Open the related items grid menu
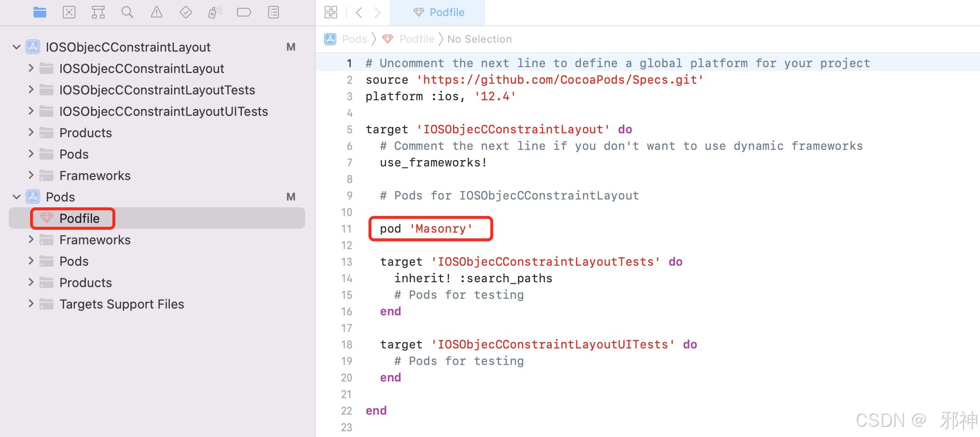This screenshot has width=980, height=437. click(x=331, y=12)
